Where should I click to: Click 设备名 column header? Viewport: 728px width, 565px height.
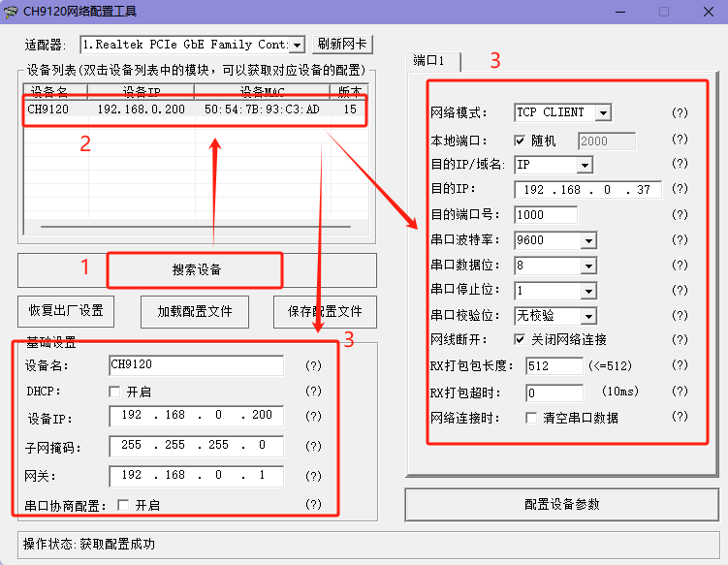click(55, 91)
